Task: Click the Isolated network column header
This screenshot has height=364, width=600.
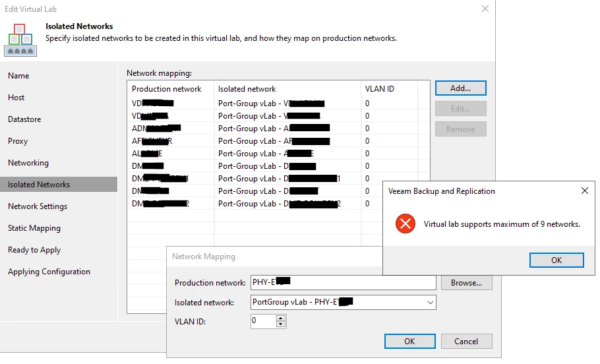Action: coord(287,89)
